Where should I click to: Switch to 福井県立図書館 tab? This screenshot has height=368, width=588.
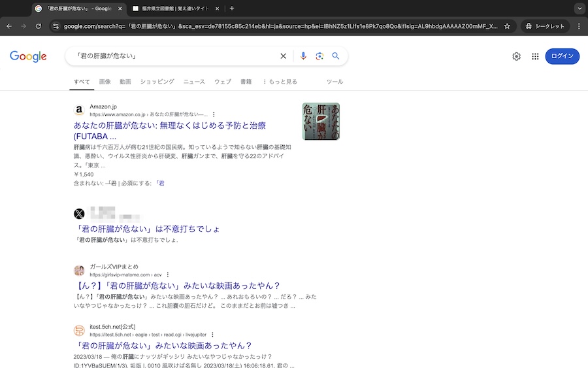[x=175, y=8]
